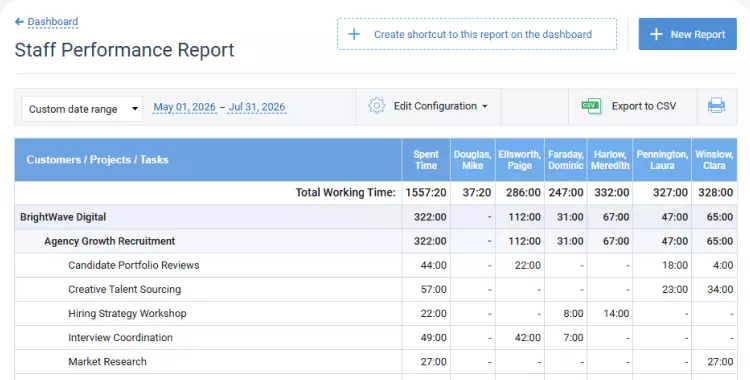Click the Edit Configuration gear icon
Screen dimensions: 750x380
tap(376, 106)
